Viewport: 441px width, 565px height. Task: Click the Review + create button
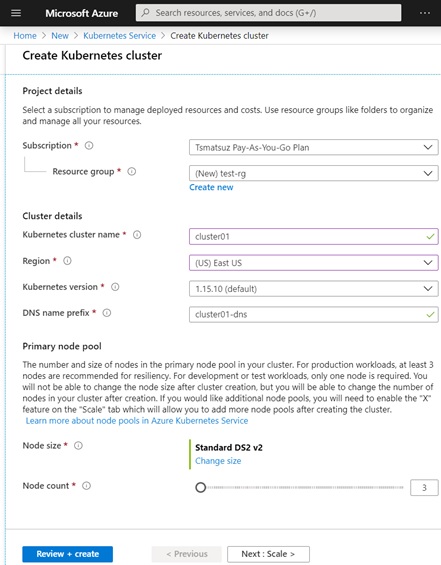click(x=67, y=554)
